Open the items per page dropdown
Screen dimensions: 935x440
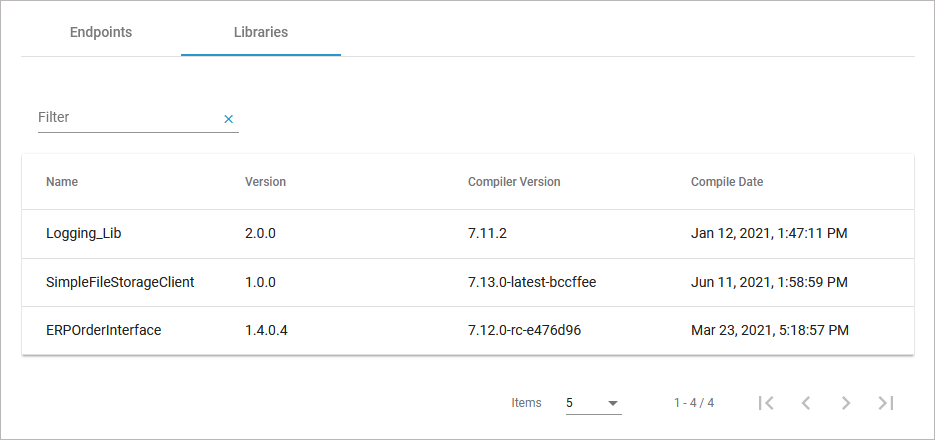coord(593,403)
